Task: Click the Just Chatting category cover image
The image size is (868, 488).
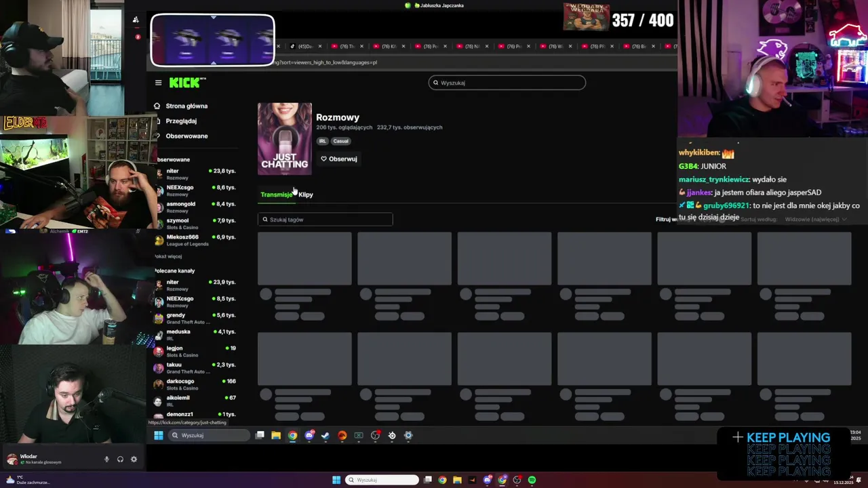Action: (285, 138)
